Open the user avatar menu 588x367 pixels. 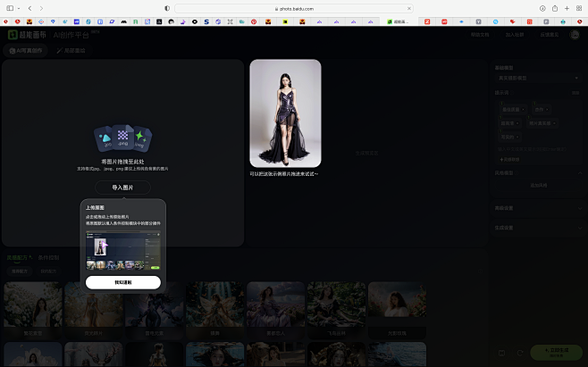point(575,35)
